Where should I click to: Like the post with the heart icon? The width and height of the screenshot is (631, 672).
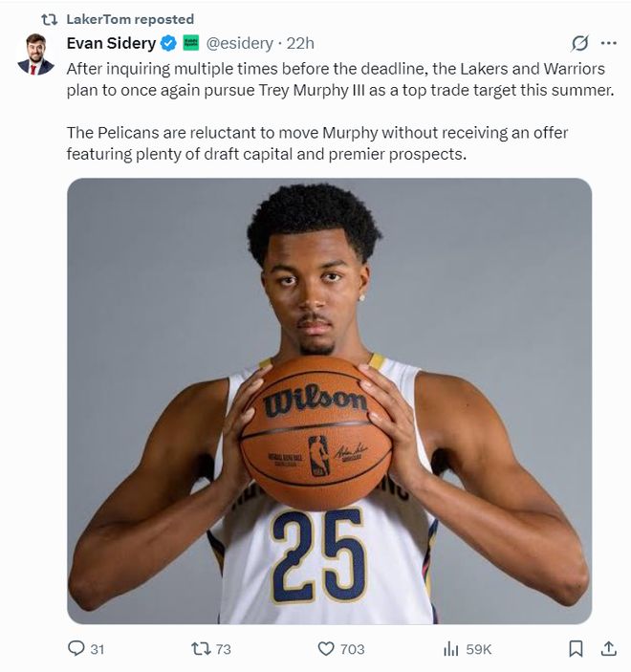coord(326,648)
